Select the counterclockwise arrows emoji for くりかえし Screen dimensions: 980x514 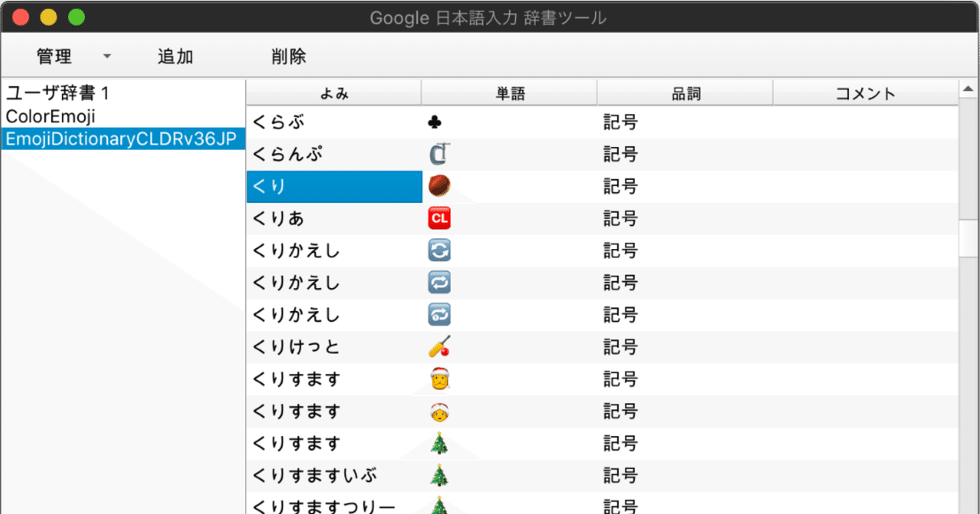click(439, 250)
